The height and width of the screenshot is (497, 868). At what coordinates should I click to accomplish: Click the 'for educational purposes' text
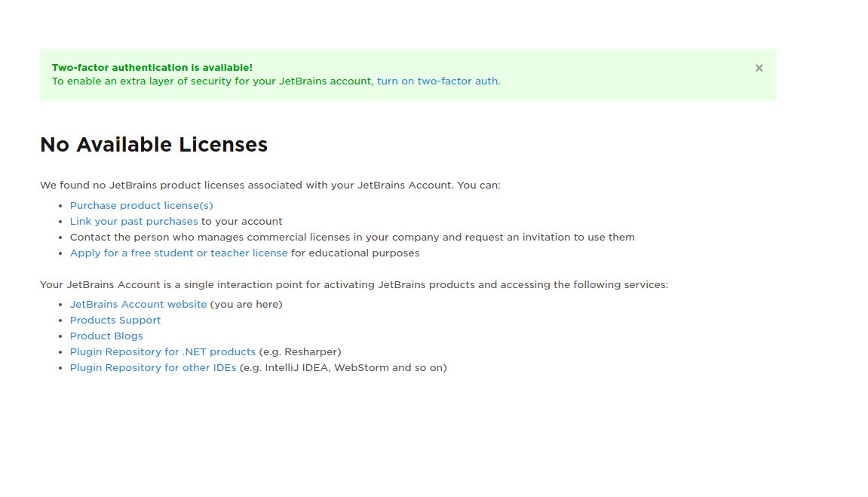point(355,253)
